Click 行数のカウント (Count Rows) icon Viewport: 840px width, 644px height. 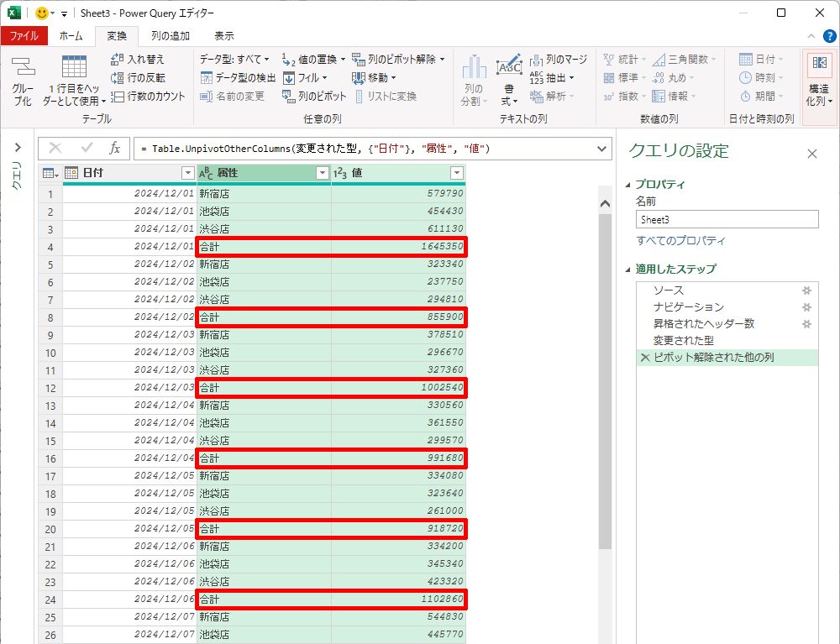(118, 97)
